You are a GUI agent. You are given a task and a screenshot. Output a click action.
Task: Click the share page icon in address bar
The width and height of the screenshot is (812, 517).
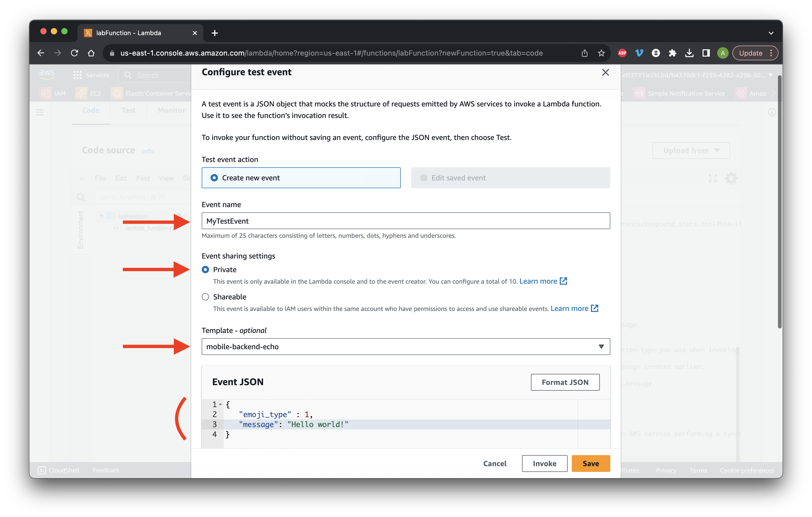(x=584, y=53)
